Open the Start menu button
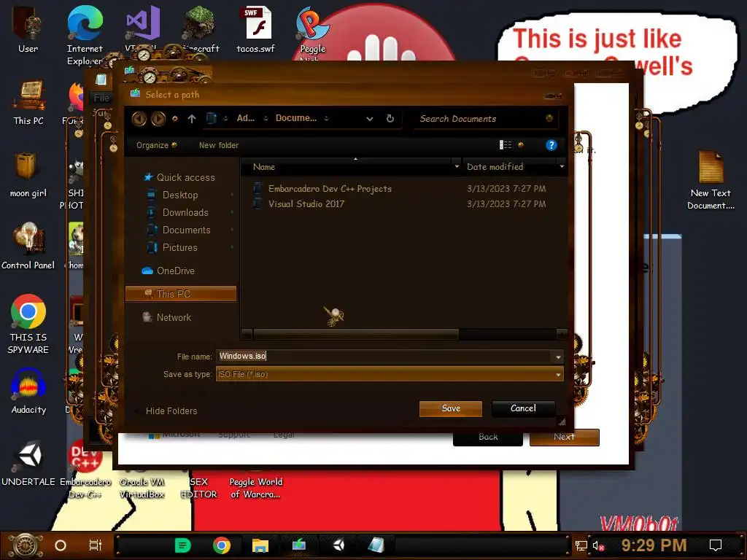 tap(25, 545)
